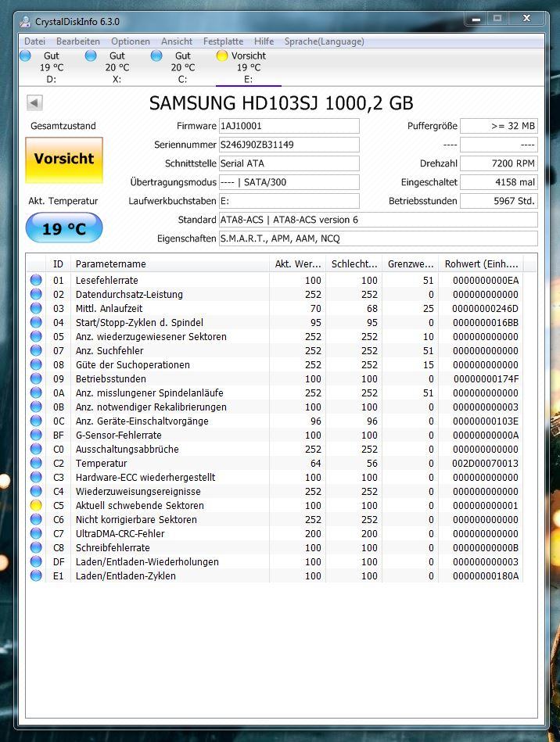Open the Sprache(Language) menu
Image resolution: width=560 pixels, height=742 pixels.
325,41
